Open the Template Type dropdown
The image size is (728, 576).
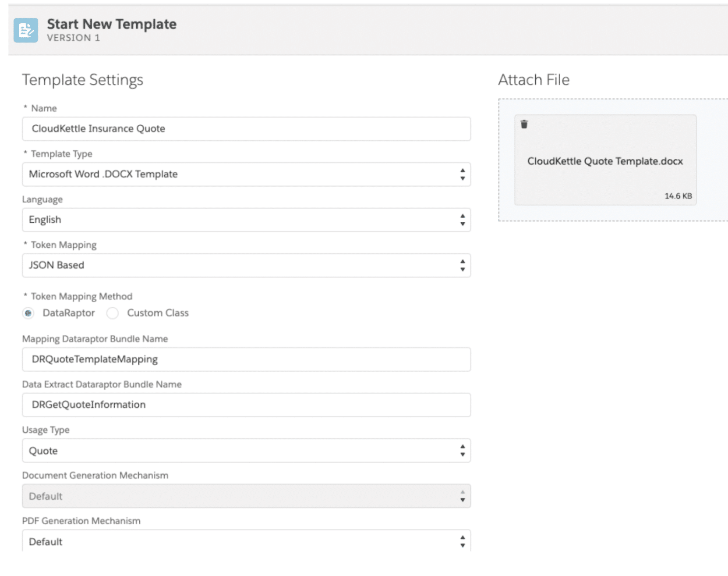pyautogui.click(x=247, y=174)
